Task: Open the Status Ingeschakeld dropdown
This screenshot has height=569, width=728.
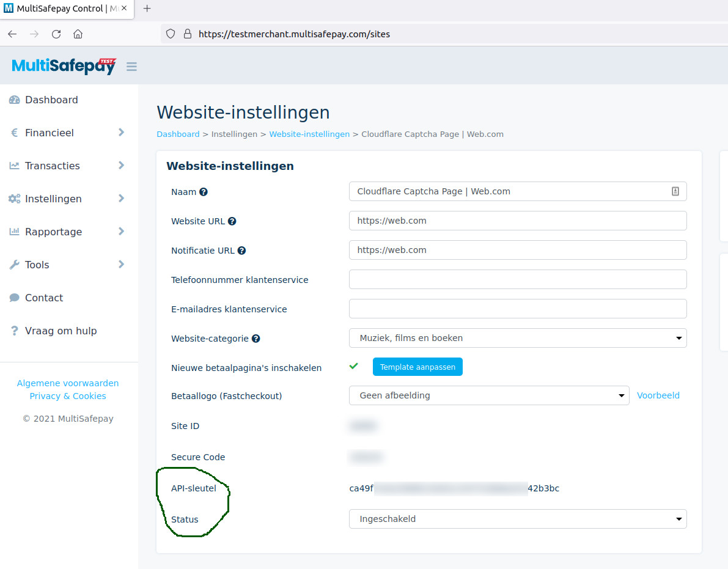Action: 518,519
